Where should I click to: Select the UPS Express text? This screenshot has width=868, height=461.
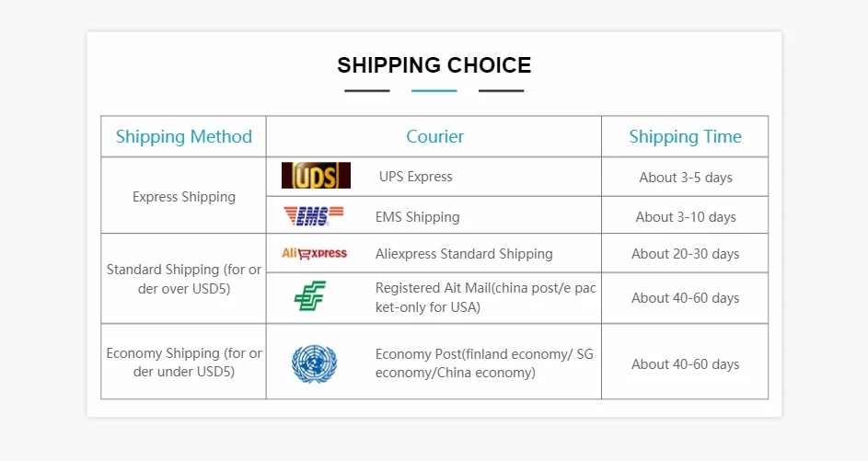point(416,177)
